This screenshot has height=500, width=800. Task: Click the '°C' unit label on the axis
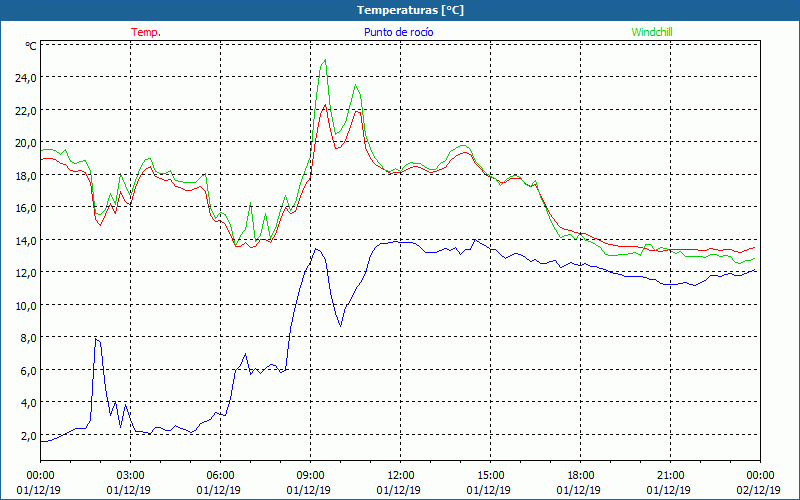[31, 46]
